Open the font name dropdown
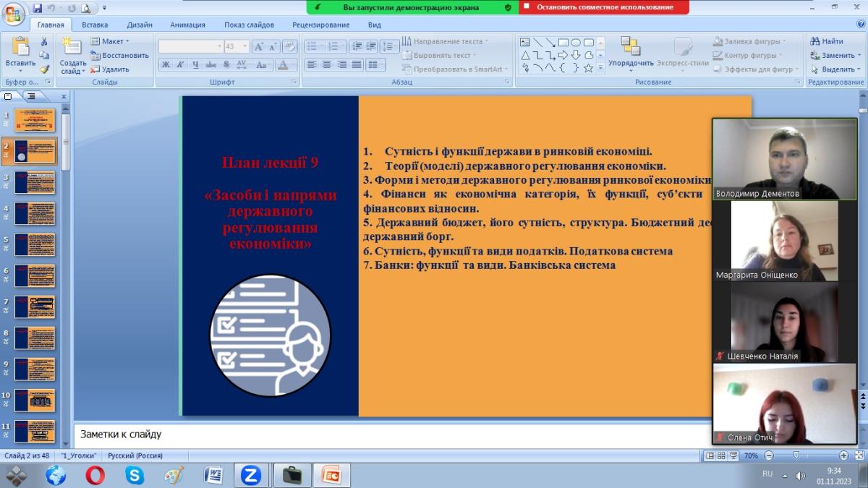Screen dimensions: 868x488 (x=219, y=46)
